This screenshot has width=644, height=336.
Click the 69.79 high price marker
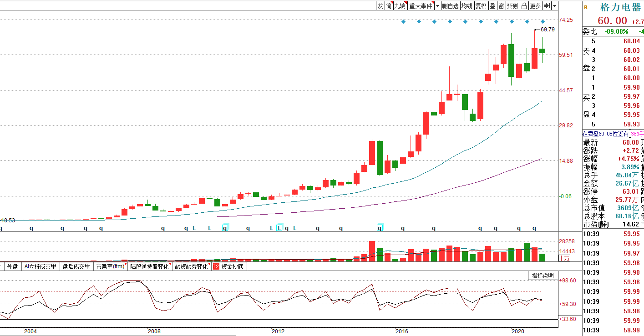tap(548, 30)
